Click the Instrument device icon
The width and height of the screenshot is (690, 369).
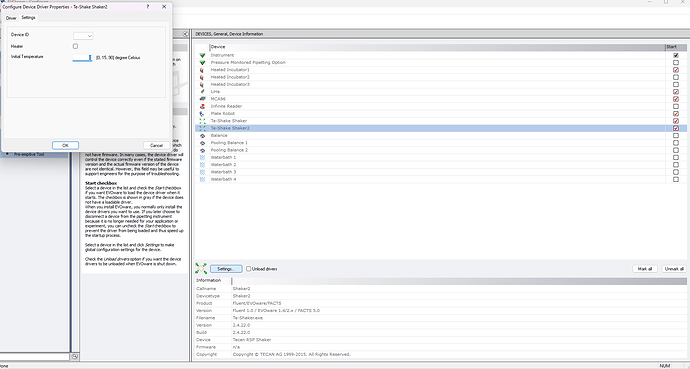click(x=202, y=55)
